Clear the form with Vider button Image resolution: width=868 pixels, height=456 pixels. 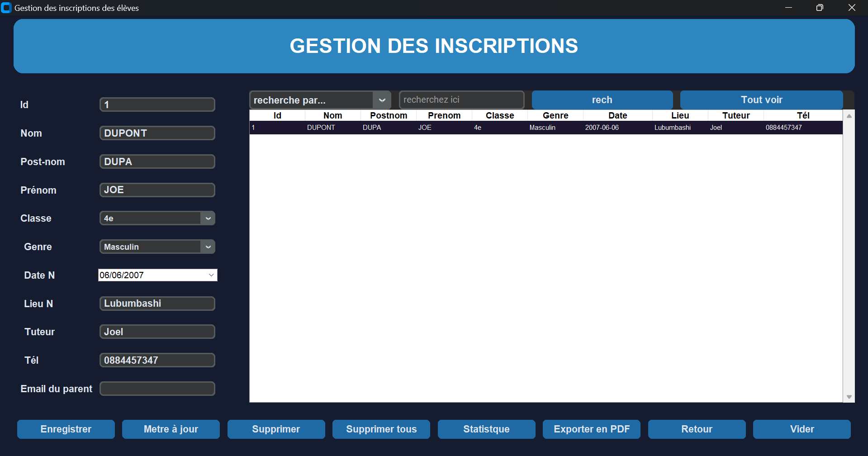click(802, 429)
